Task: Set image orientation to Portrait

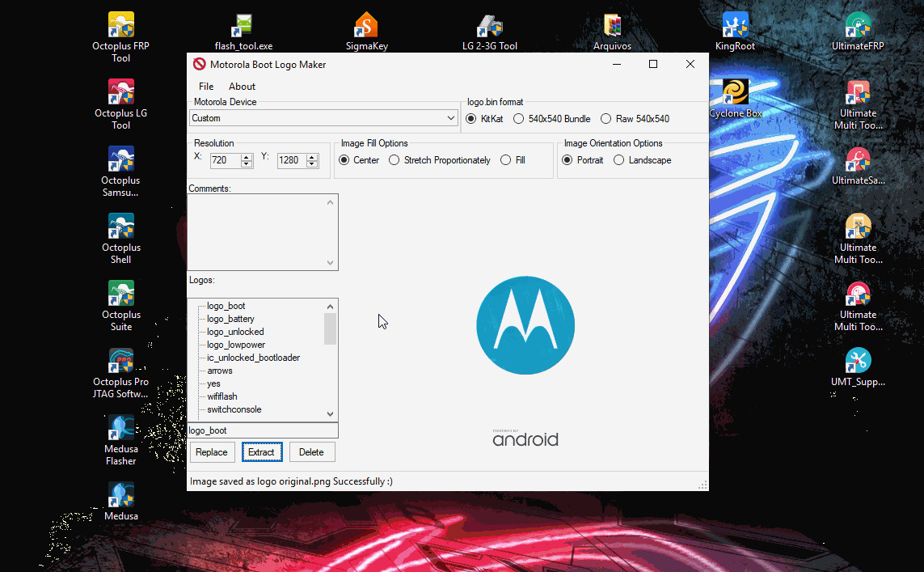Action: tap(582, 160)
